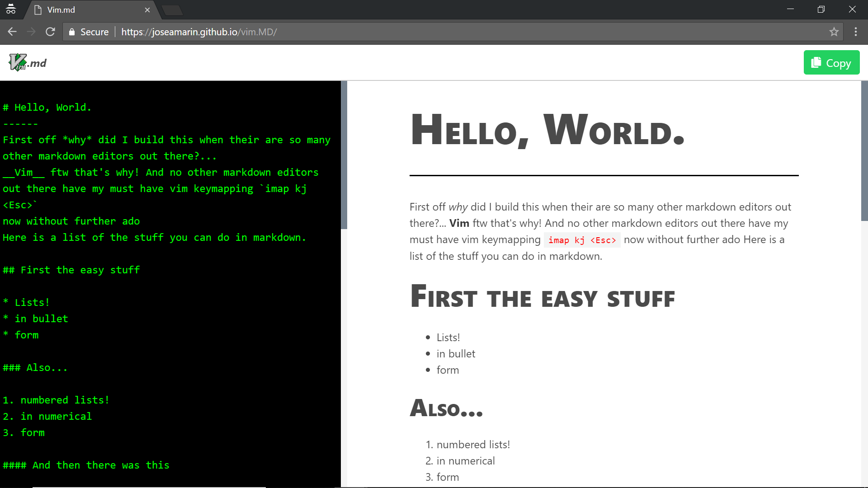The width and height of the screenshot is (868, 488).
Task: Open a new tab button
Action: click(172, 10)
